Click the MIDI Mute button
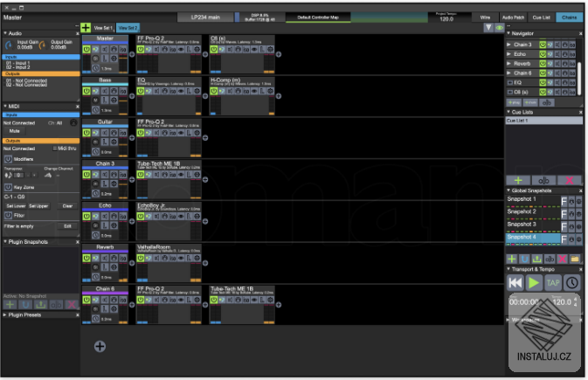Viewport: 588px width, 380px height. 14,131
